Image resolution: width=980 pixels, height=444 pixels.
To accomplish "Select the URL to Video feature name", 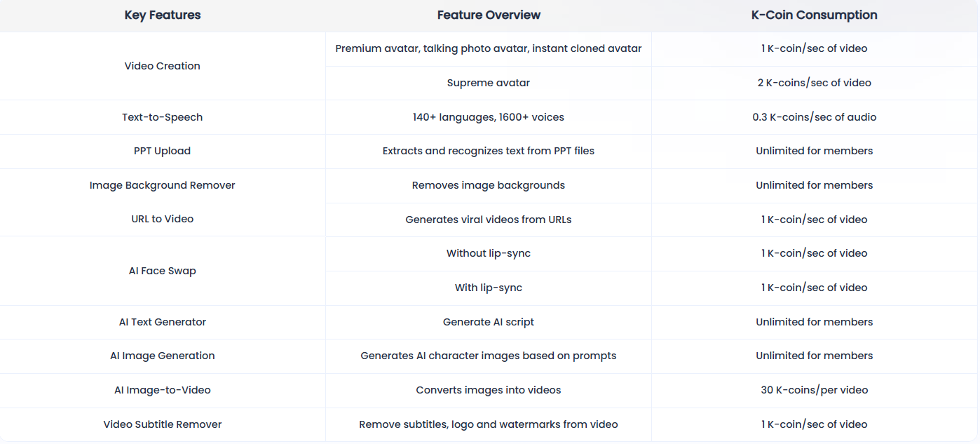I will 163,219.
